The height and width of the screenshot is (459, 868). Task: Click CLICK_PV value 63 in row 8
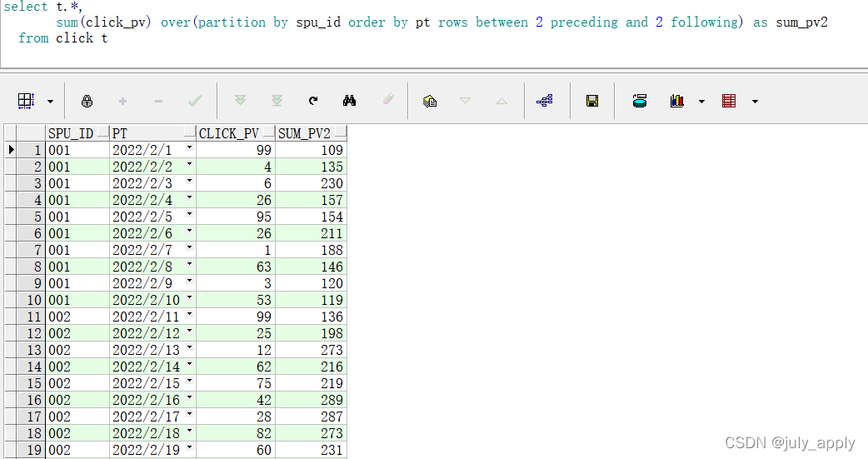tap(236, 267)
